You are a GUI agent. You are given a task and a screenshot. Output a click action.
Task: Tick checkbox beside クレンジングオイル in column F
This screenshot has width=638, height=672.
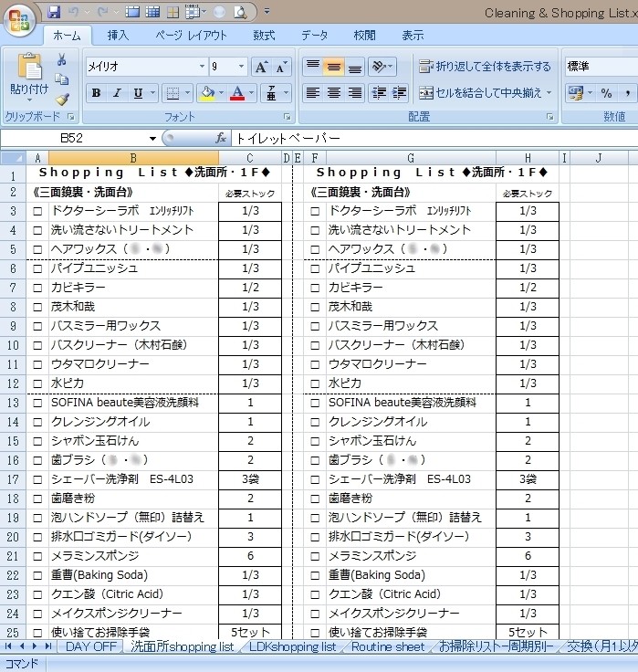pyautogui.click(x=315, y=422)
